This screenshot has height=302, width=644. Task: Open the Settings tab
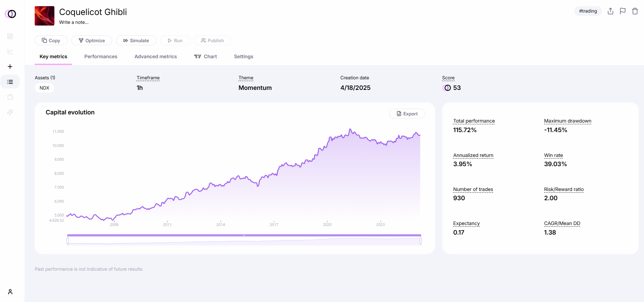click(x=243, y=57)
